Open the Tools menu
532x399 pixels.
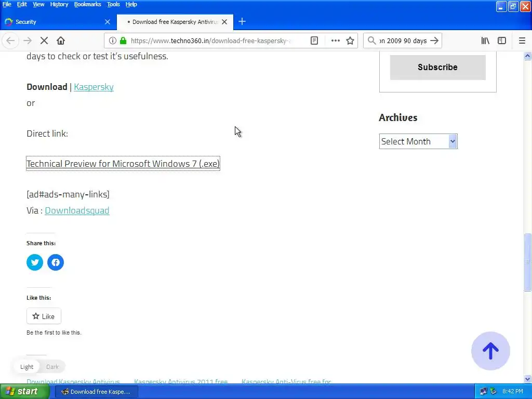[x=113, y=4]
